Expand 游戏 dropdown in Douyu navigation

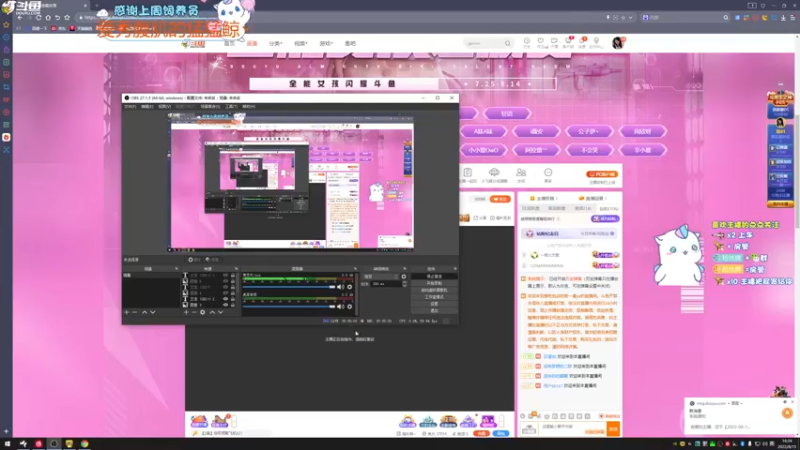(x=326, y=43)
